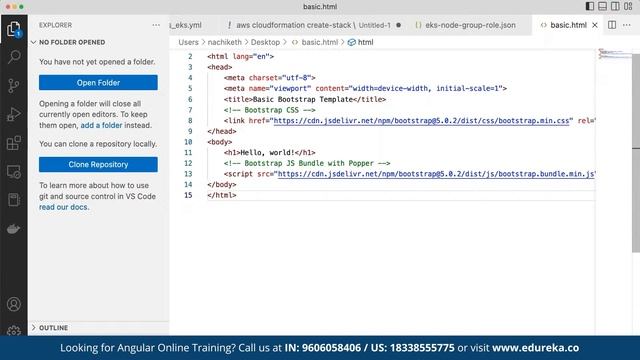640x360 pixels.
Task: Click the Clone Repository button
Action: 98,164
